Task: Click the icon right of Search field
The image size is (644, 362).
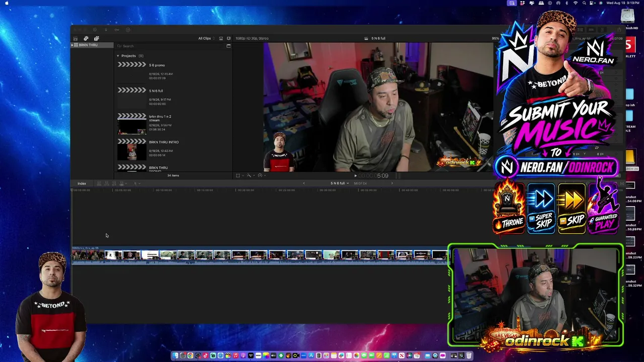Action: [x=228, y=46]
